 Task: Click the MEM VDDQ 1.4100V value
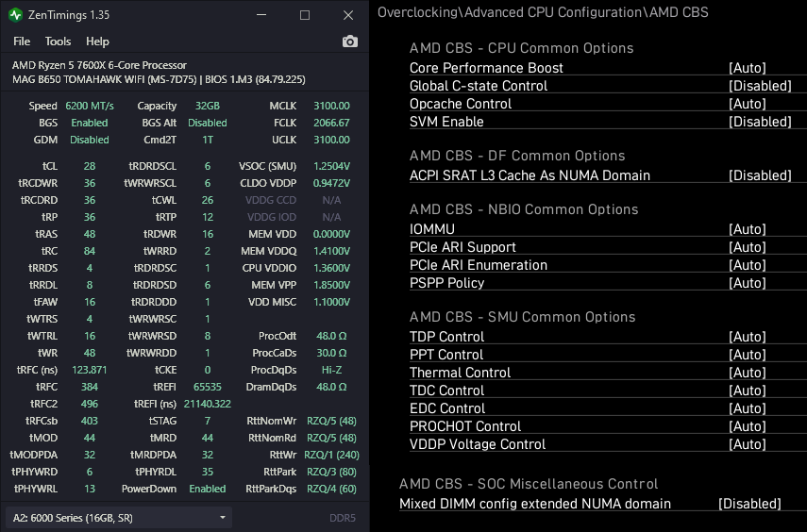(x=331, y=251)
